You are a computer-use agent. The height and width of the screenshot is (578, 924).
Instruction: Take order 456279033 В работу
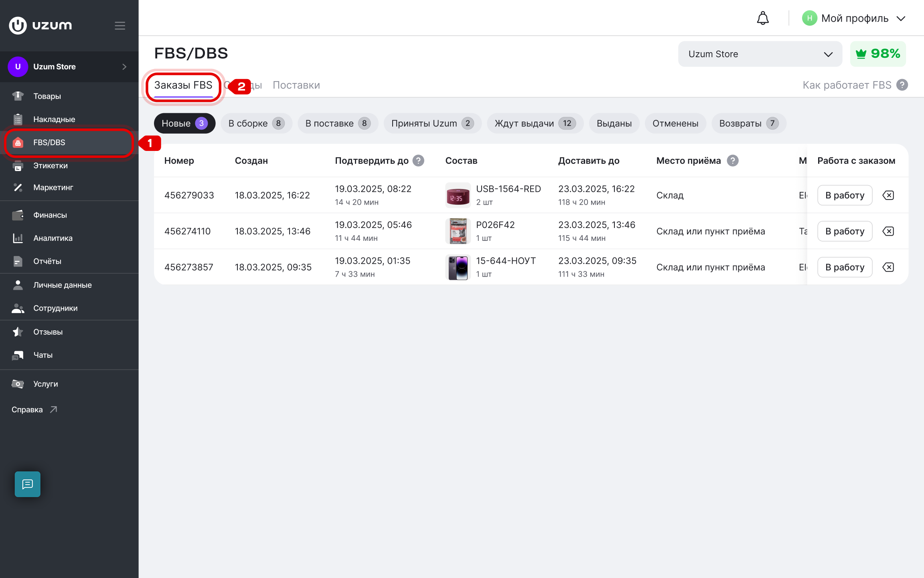[x=845, y=195]
